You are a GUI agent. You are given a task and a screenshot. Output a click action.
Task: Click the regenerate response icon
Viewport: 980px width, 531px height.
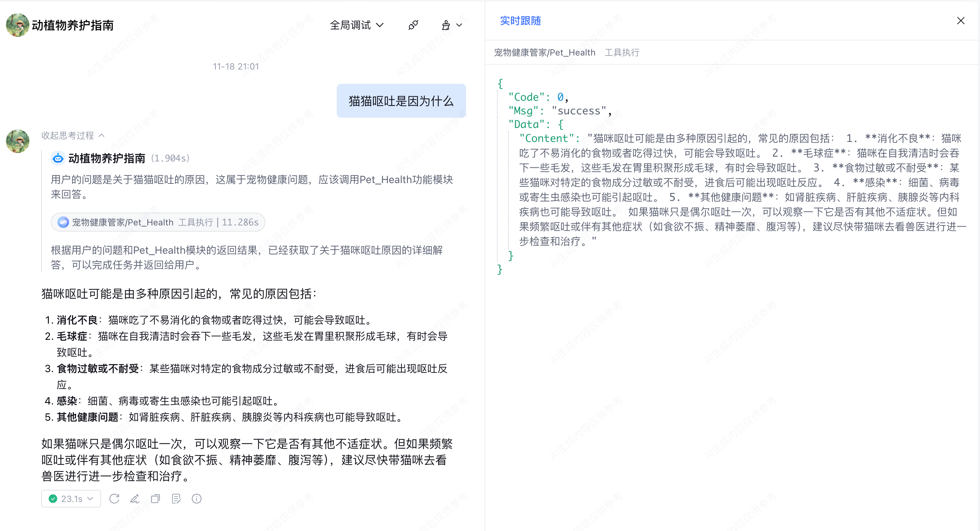tap(114, 499)
